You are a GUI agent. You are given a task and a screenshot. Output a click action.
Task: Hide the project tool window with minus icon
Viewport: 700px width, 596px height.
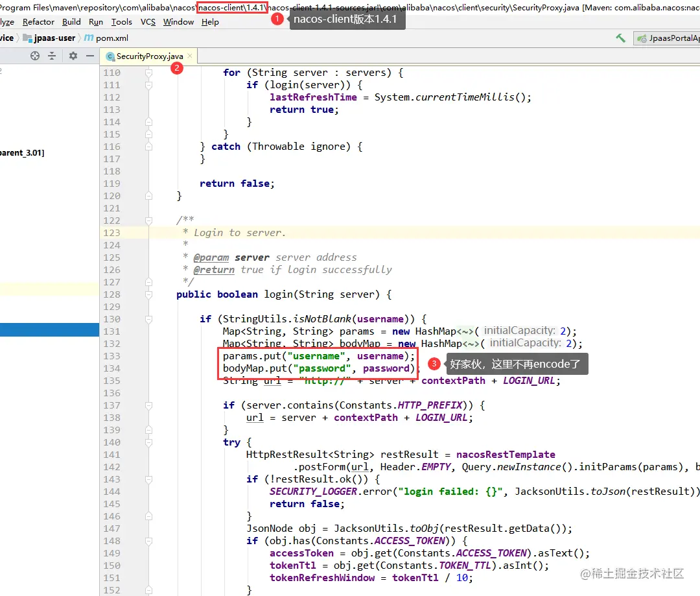89,56
